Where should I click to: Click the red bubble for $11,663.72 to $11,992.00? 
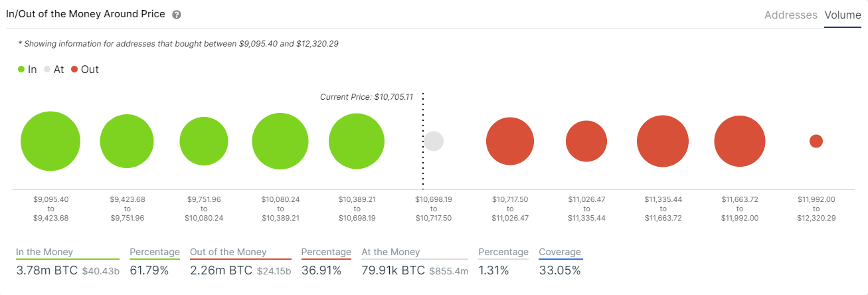(740, 142)
